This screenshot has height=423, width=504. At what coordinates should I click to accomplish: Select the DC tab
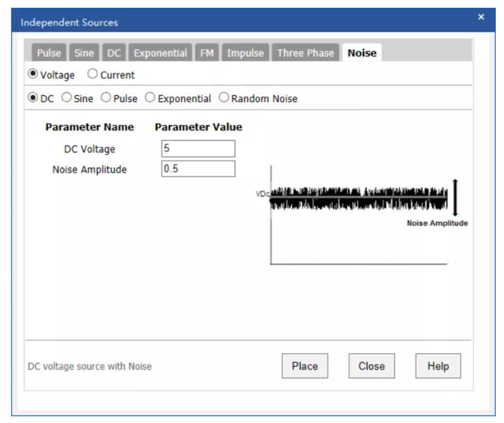pyautogui.click(x=114, y=53)
